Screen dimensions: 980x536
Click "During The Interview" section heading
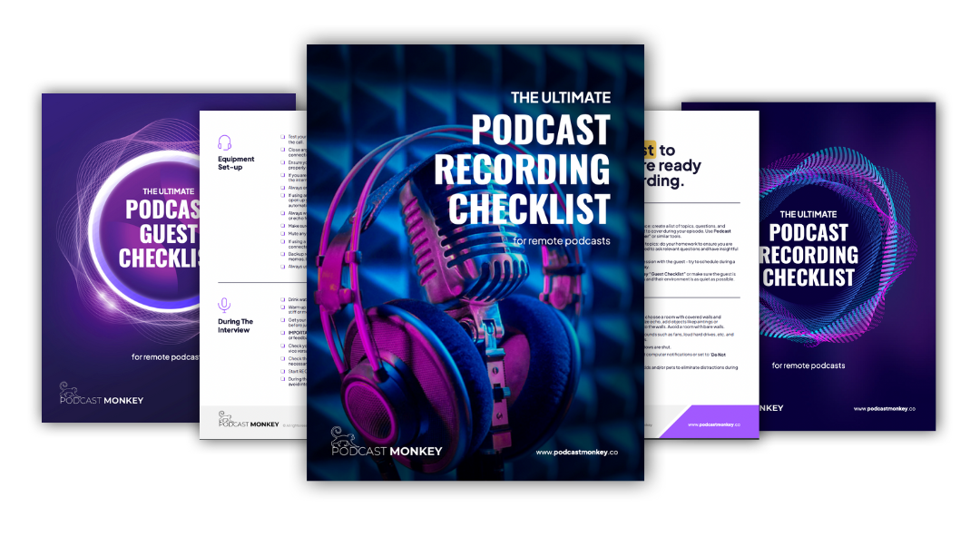tap(235, 326)
